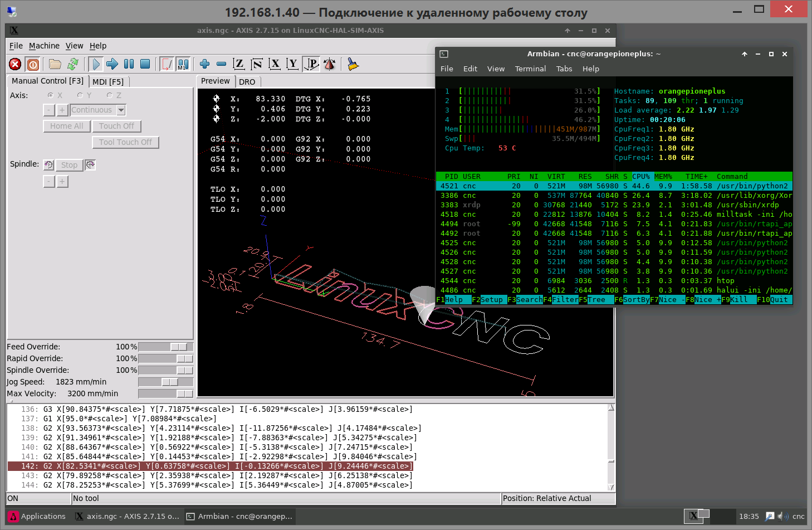
Task: Clear live plot with broom icon
Action: pyautogui.click(x=353, y=64)
